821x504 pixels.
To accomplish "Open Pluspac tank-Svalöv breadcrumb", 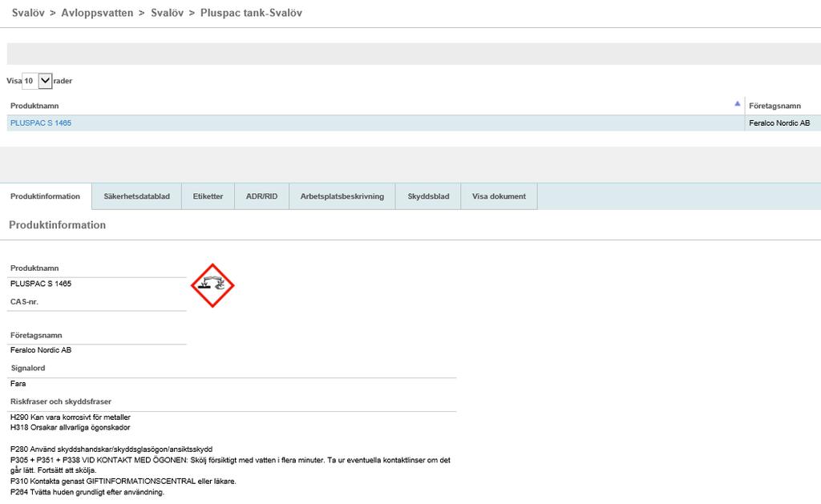I will [x=251, y=13].
